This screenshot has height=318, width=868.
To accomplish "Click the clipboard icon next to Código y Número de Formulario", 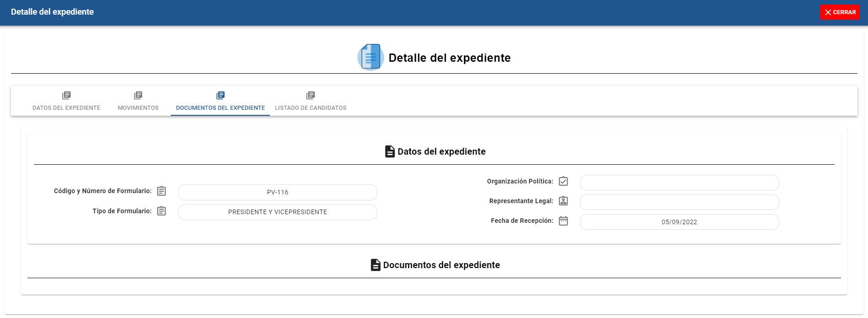I will pos(162,191).
